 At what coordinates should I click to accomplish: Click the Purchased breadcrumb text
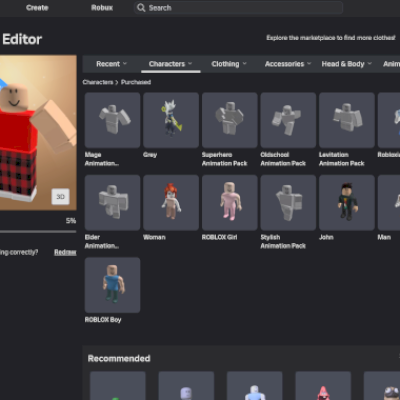pos(136,82)
